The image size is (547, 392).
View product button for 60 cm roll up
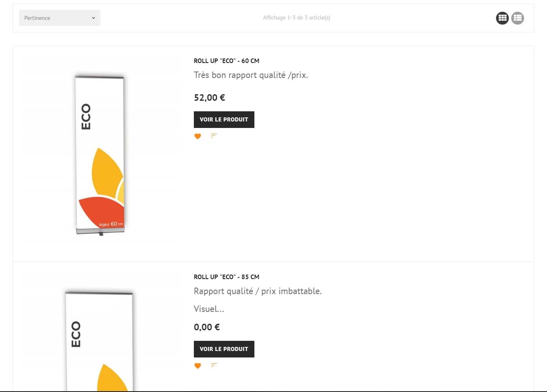pyautogui.click(x=224, y=119)
